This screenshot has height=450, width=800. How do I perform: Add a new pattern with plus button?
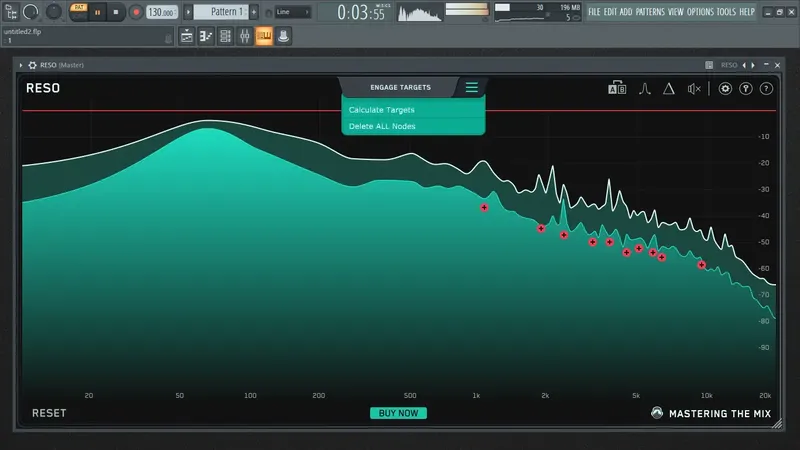point(254,12)
